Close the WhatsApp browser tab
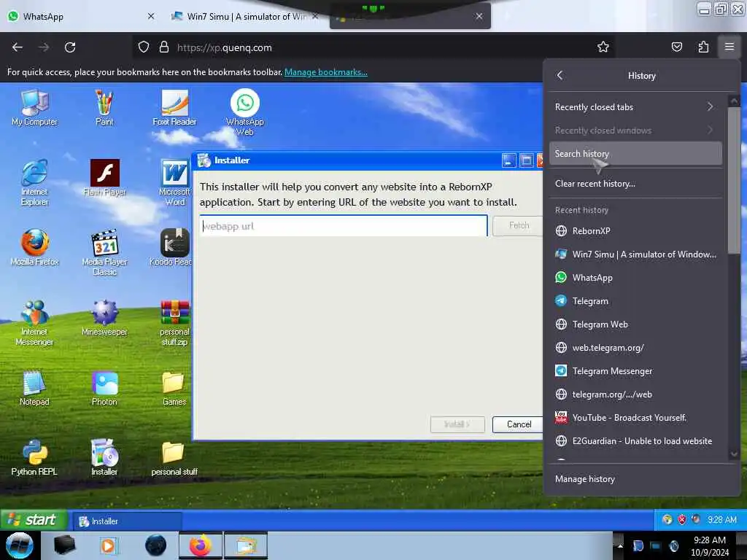Screen dimensions: 747x560 (151, 16)
